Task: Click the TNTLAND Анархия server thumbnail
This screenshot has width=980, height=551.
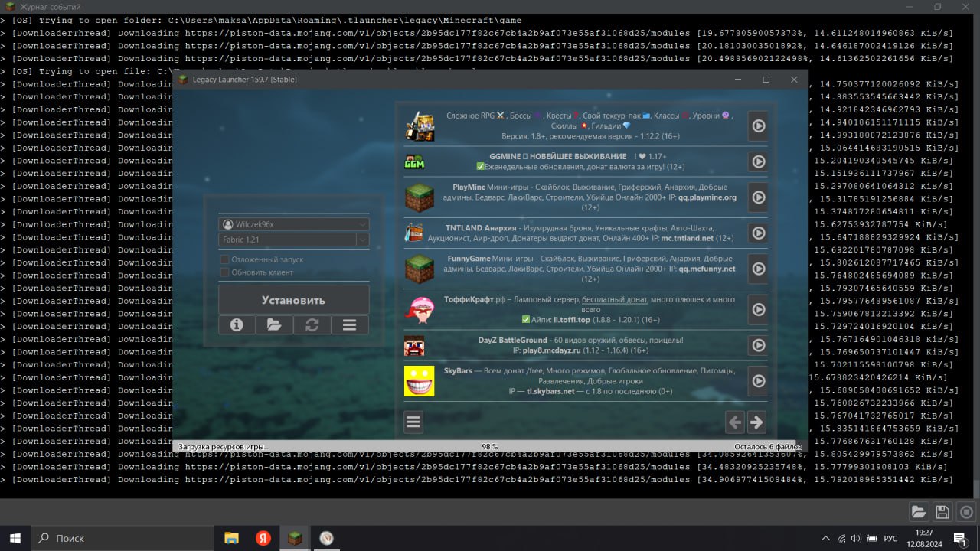Action: coord(419,233)
